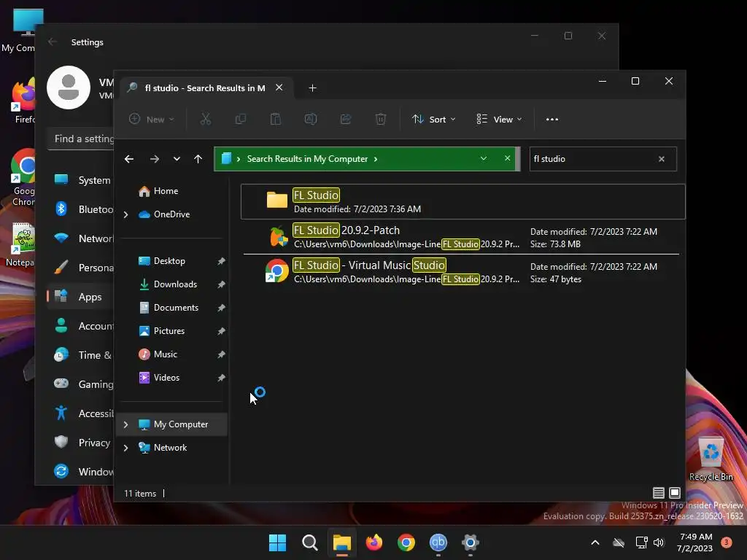The height and width of the screenshot is (560, 747).
Task: Click the Paste clipboard icon
Action: click(x=275, y=119)
